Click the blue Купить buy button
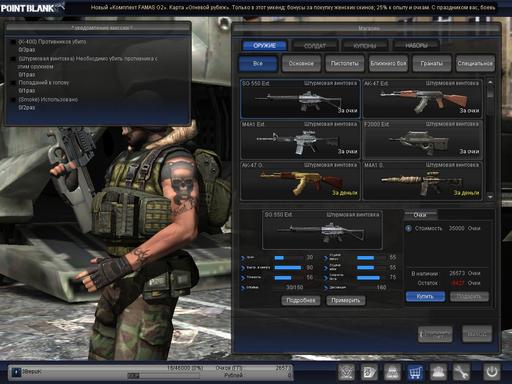This screenshot has width=512, height=384. tap(425, 296)
